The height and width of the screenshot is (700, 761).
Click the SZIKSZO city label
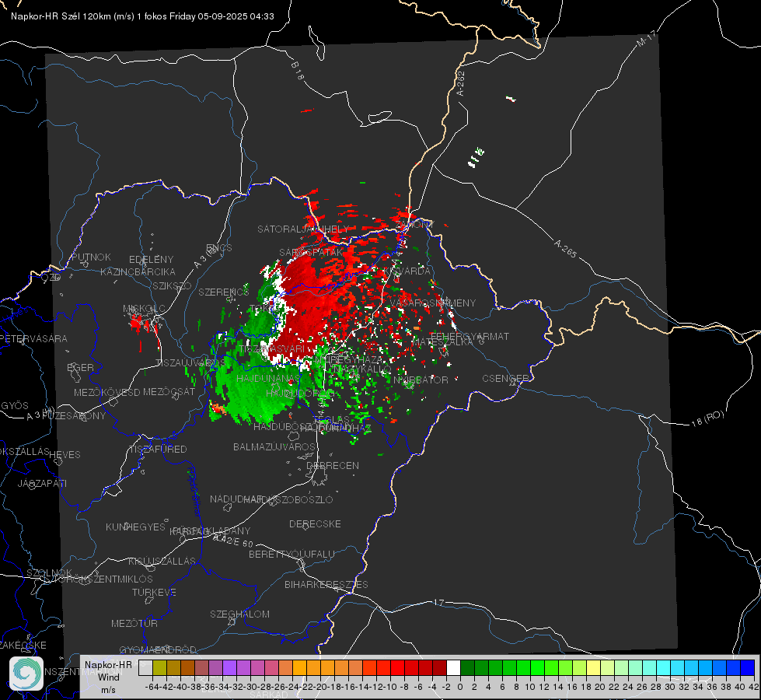pyautogui.click(x=172, y=285)
